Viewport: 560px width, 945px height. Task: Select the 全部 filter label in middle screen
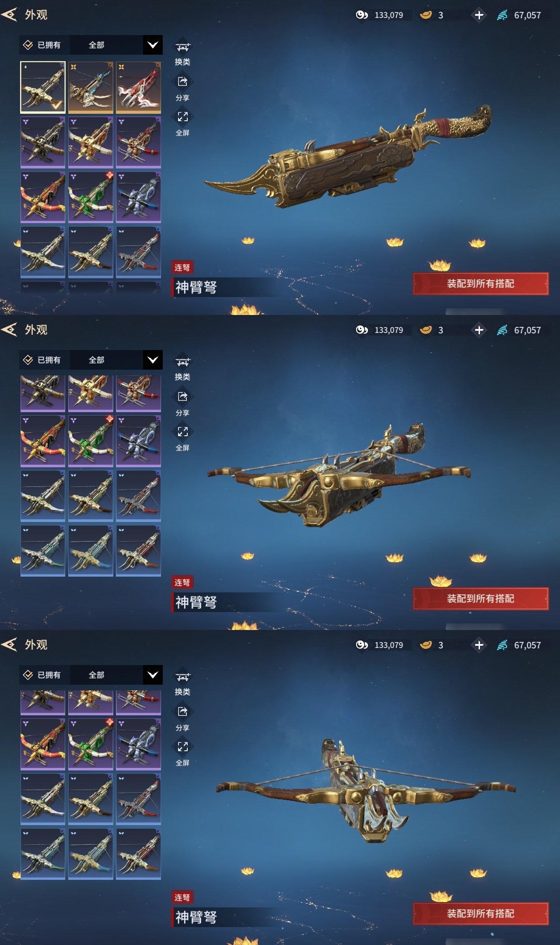click(96, 360)
